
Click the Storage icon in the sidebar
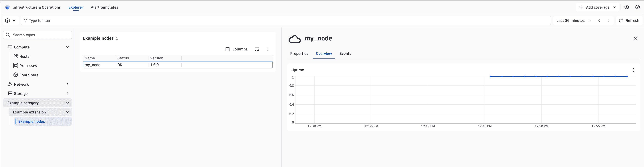point(10,93)
